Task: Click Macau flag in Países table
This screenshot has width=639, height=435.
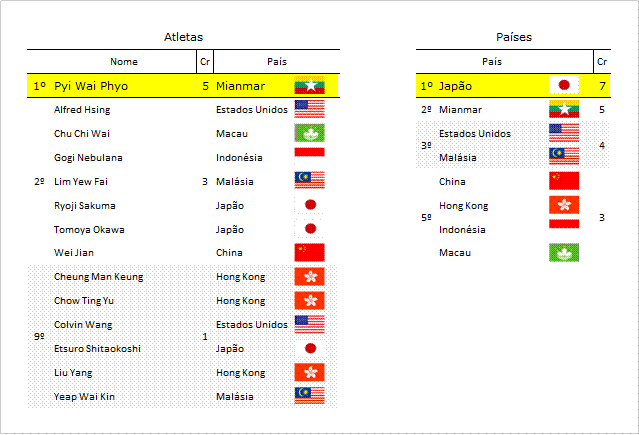Action: pos(564,252)
